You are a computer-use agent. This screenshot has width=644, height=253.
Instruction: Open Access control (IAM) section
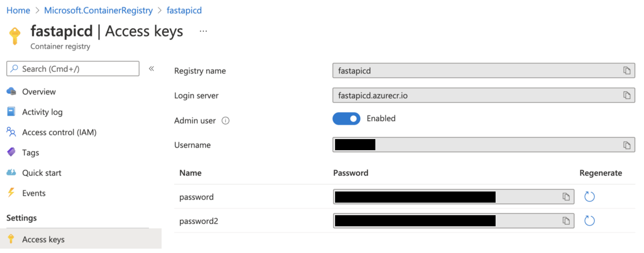[59, 133]
